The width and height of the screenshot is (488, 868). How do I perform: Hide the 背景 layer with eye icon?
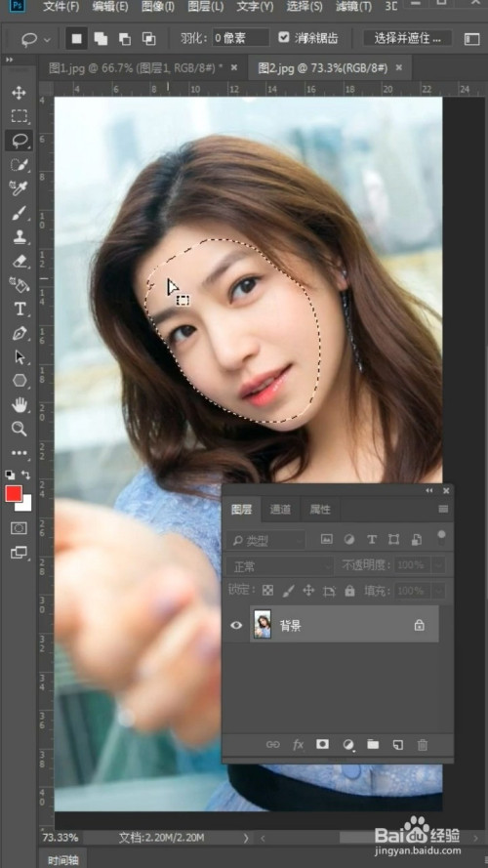[x=236, y=625]
